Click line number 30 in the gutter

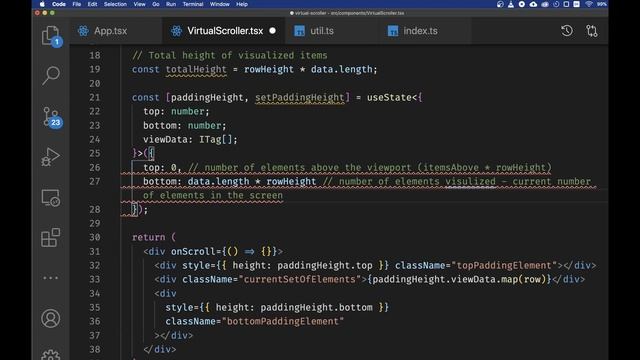coord(95,237)
